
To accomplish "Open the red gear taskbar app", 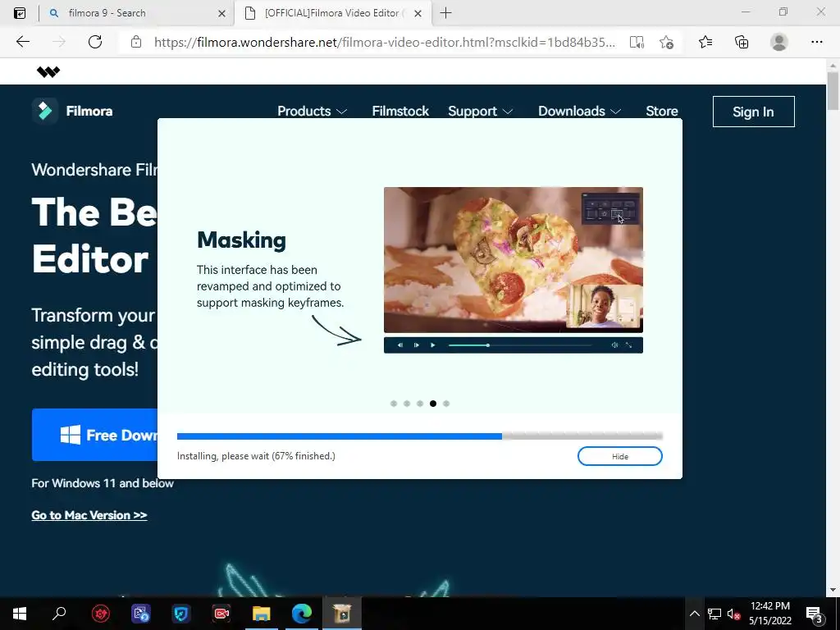I will (101, 614).
